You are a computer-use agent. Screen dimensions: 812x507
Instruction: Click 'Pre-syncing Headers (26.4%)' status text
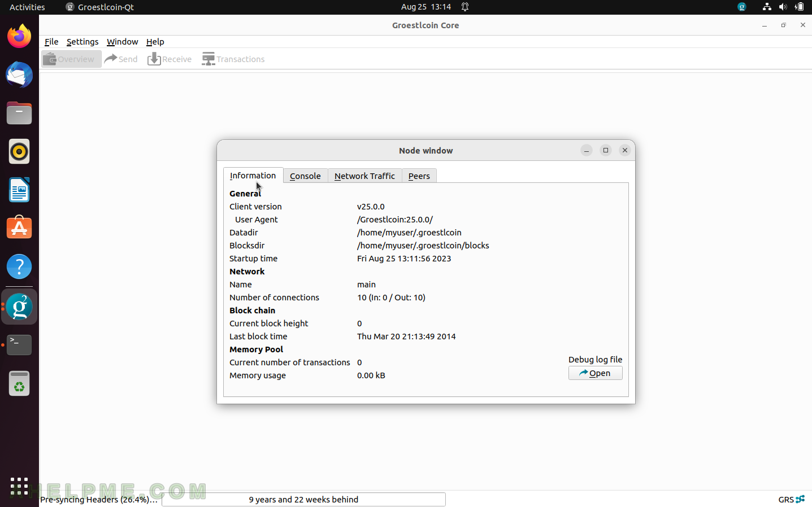click(98, 499)
